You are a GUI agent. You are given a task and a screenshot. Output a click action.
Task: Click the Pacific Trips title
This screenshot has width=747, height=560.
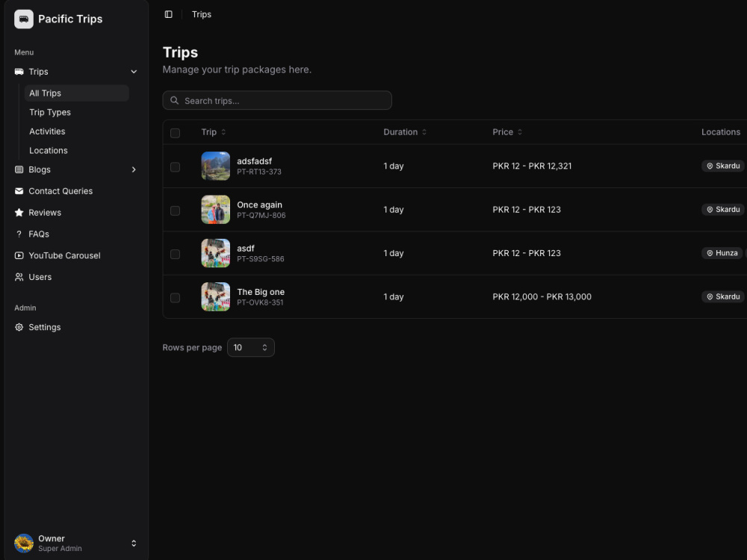click(x=70, y=19)
